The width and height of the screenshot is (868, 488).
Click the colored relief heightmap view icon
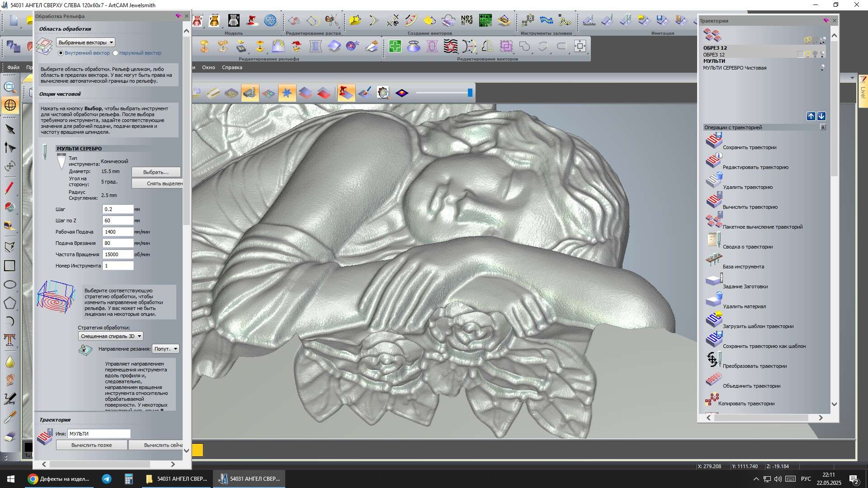[402, 93]
